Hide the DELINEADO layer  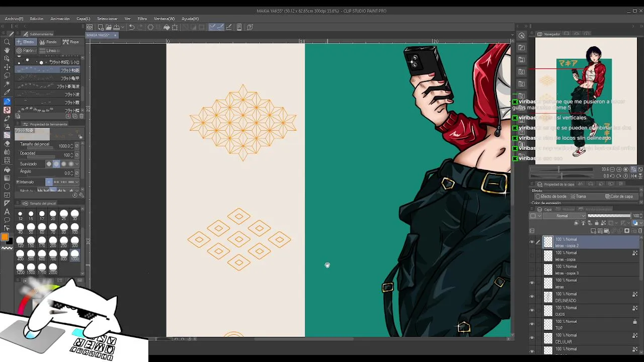coord(532,297)
